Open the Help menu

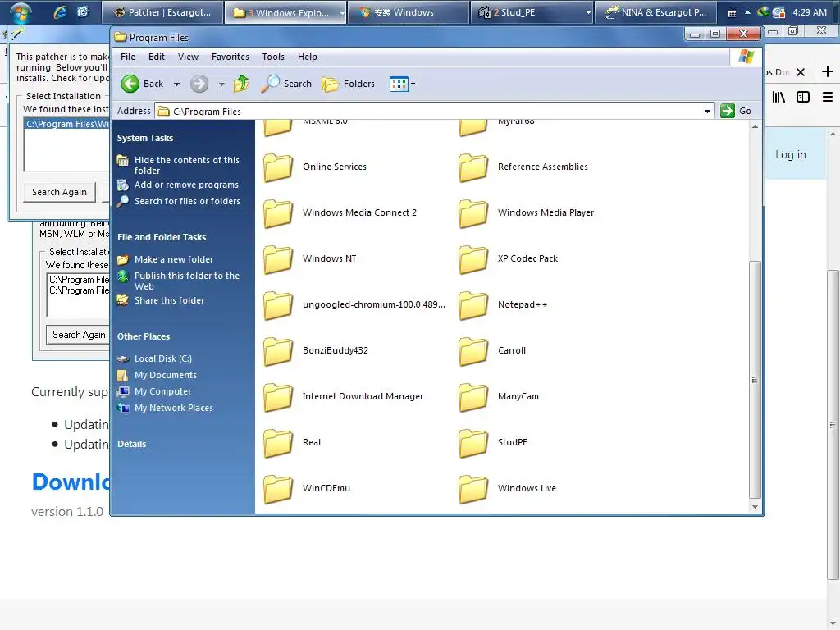pyautogui.click(x=308, y=57)
